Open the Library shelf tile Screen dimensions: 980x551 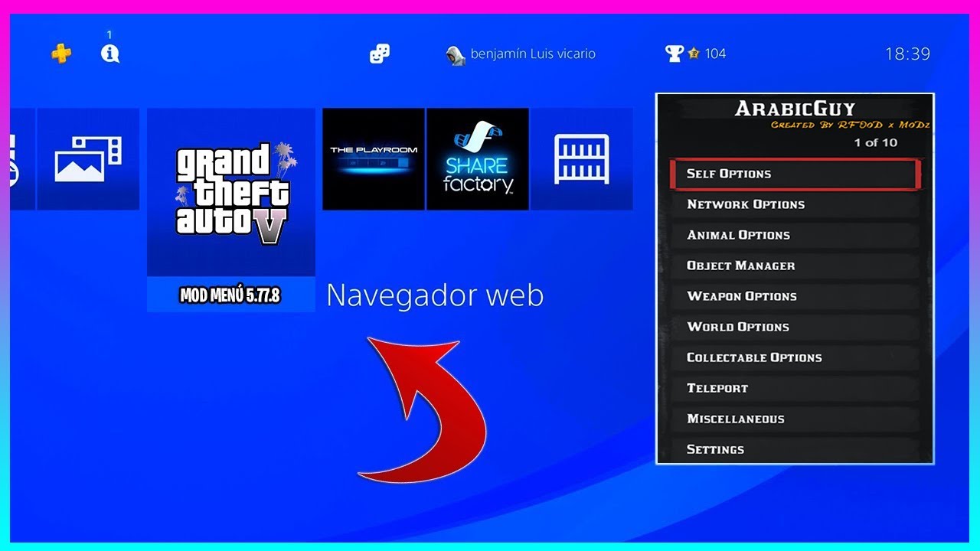point(582,159)
